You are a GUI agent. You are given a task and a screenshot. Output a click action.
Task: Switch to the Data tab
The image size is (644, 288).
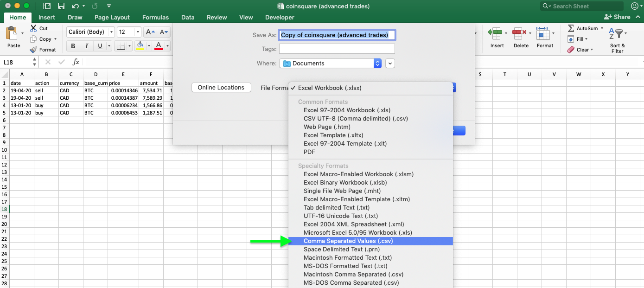[188, 17]
